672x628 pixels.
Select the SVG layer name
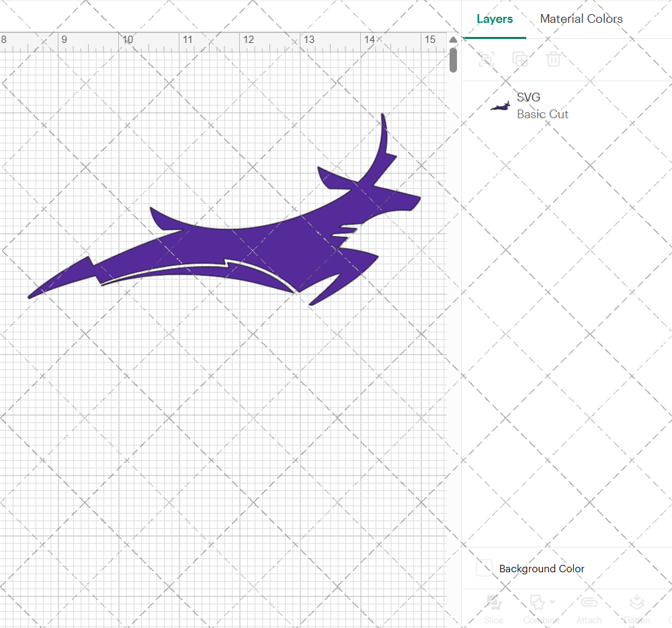click(528, 97)
